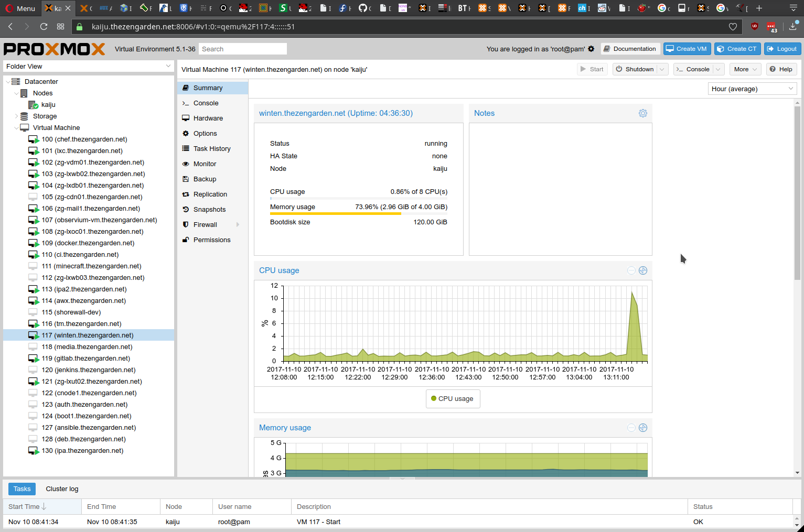
Task: Bookmark this page with the heart icon
Action: click(733, 27)
